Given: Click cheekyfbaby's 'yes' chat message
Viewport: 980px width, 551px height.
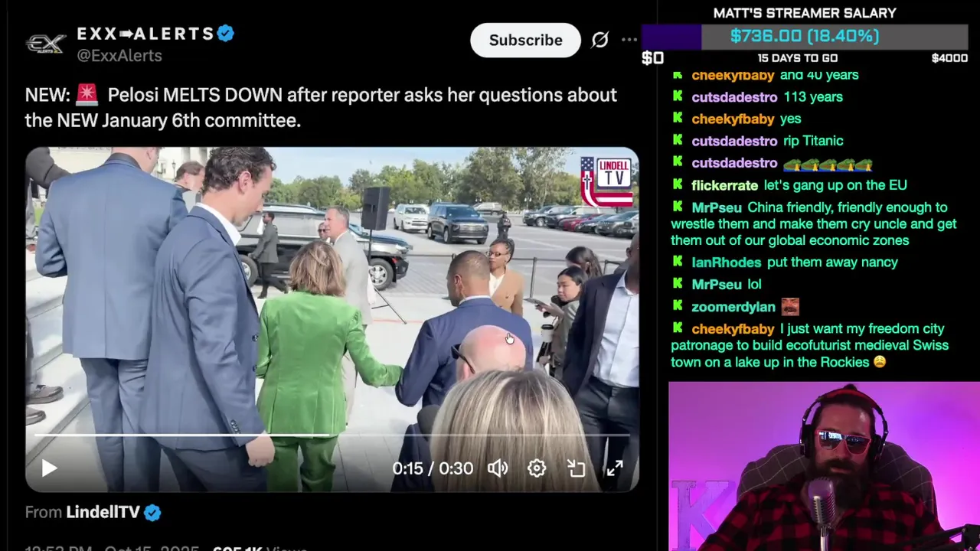Looking at the screenshot, I should (x=790, y=119).
